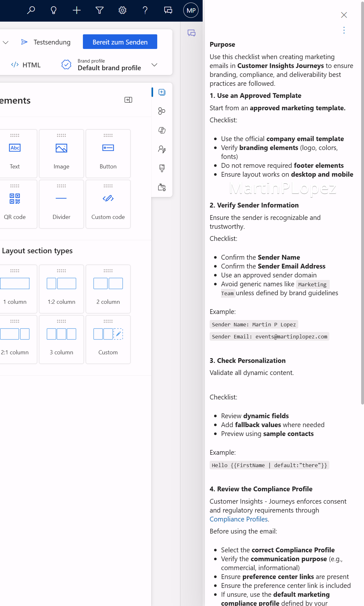Choose the Custom code element tile
The height and width of the screenshot is (606, 364).
[108, 204]
